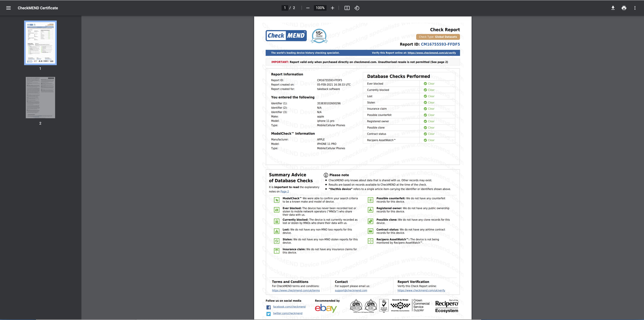Click the support@checkmend.com email link
Image resolution: width=644 pixels, height=320 pixels.
(x=351, y=291)
